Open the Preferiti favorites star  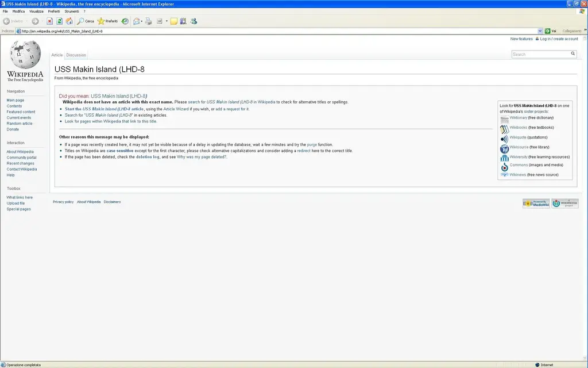point(107,21)
